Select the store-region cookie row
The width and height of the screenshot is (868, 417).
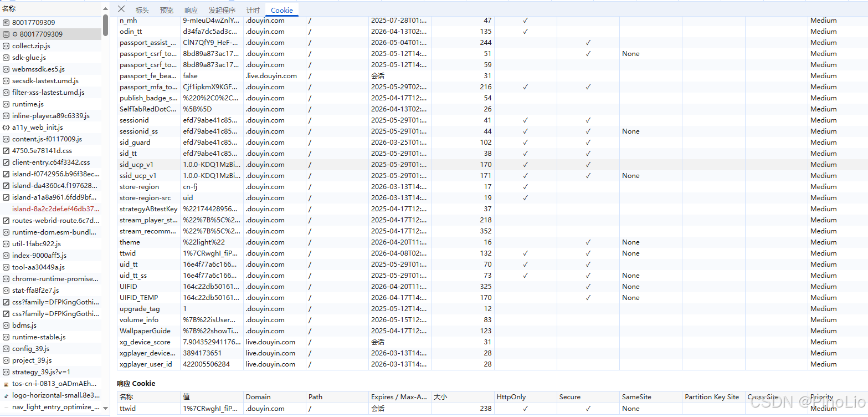click(x=492, y=187)
